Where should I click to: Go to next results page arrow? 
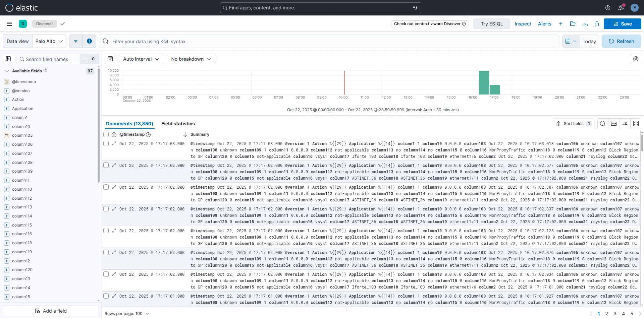click(640, 314)
